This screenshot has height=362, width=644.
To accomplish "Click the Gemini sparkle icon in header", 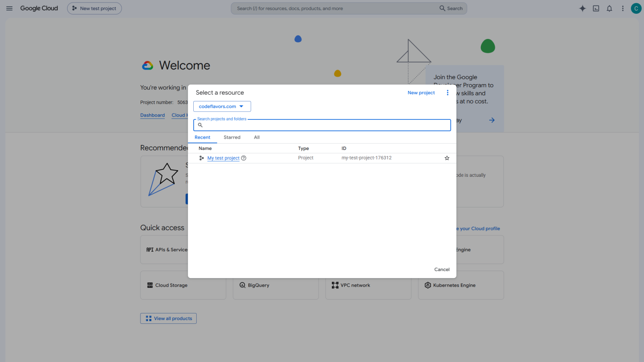I will click(x=582, y=8).
